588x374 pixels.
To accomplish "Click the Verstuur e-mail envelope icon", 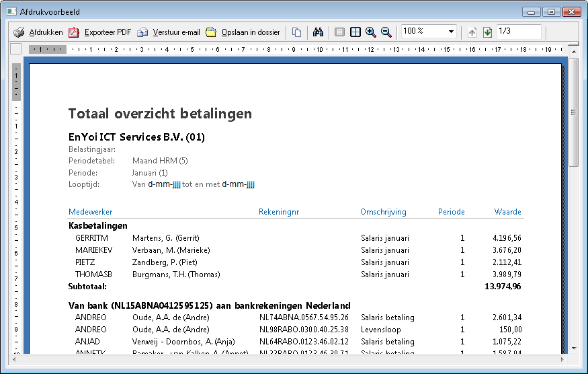I will coord(142,32).
